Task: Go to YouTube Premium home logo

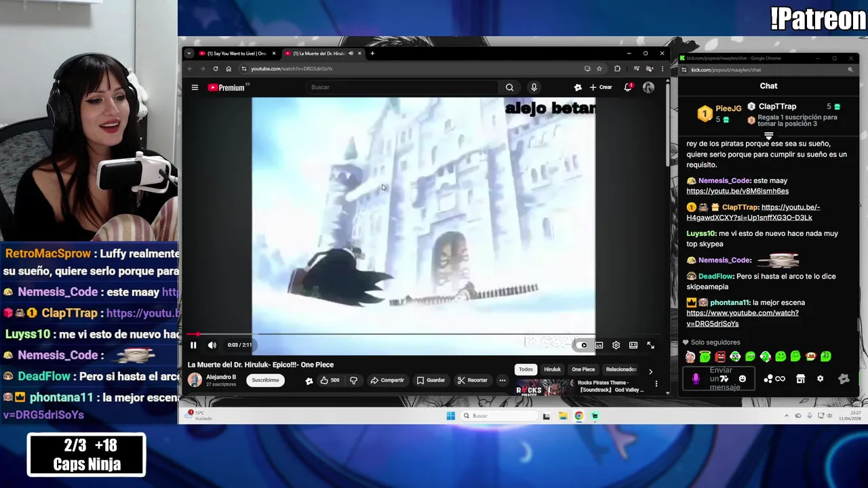Action: pyautogui.click(x=226, y=87)
